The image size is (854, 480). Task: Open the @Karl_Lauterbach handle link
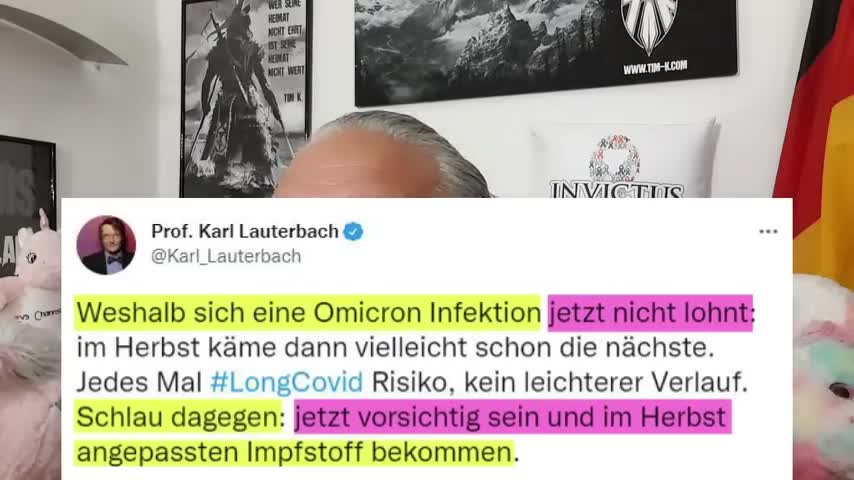coord(226,256)
